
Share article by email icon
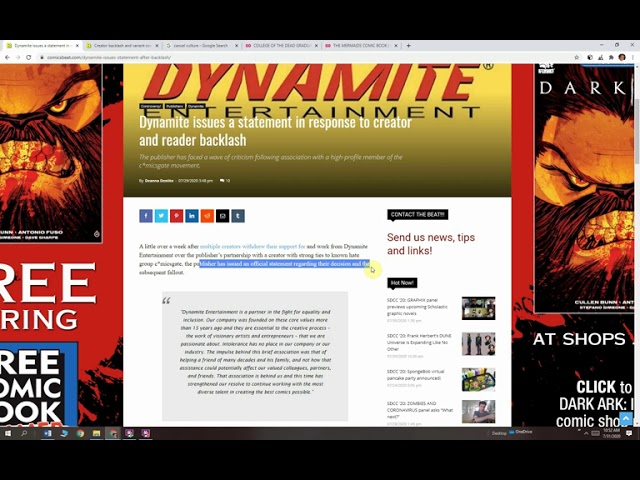222,216
